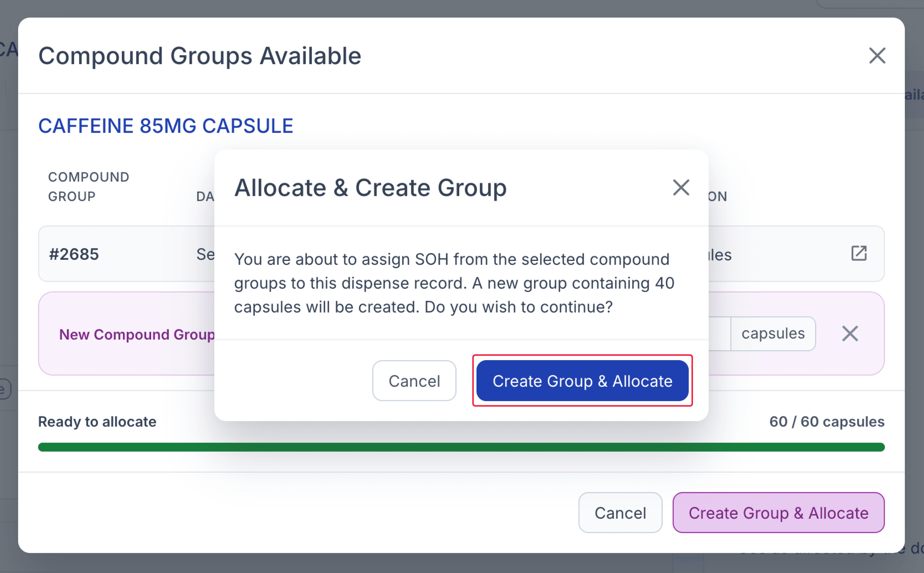Click blue Create Group & Allocate button
The height and width of the screenshot is (573, 924).
click(582, 381)
